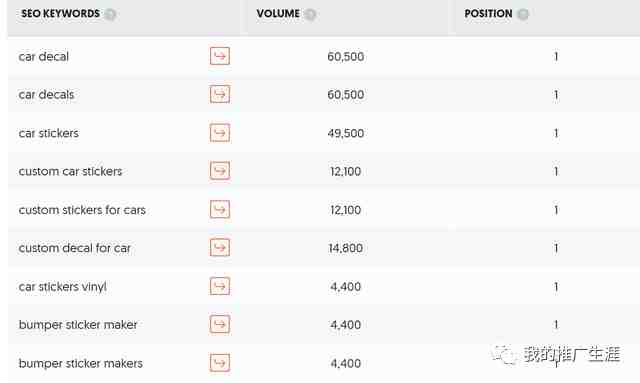640x383 pixels.
Task: Select the custom decal for car keyword
Action: (75, 248)
